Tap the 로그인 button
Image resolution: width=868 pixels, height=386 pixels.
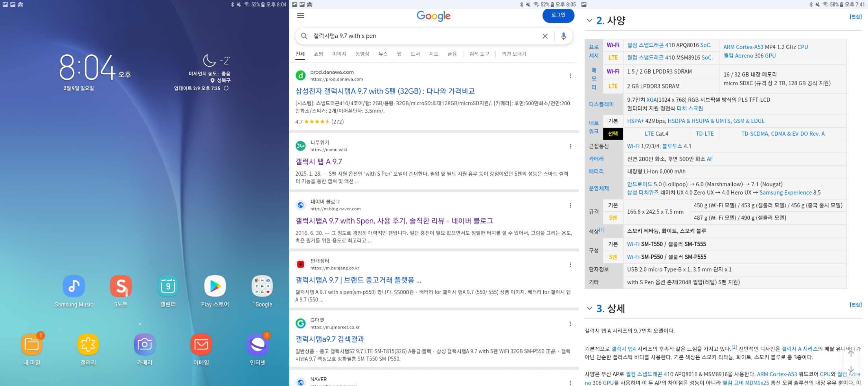coord(558,15)
